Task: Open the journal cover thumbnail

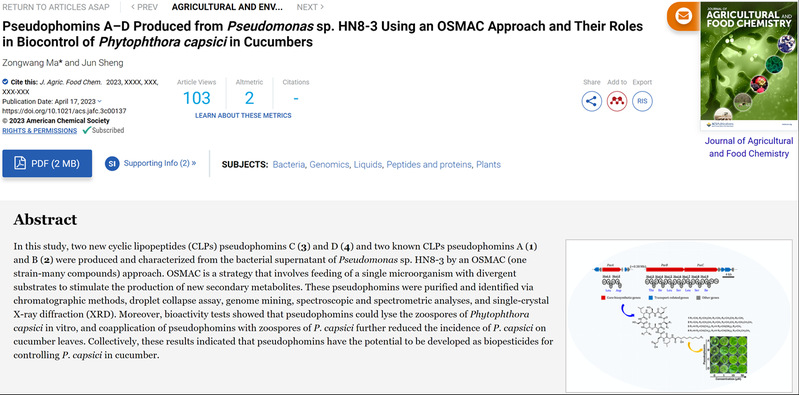Action: [747, 66]
